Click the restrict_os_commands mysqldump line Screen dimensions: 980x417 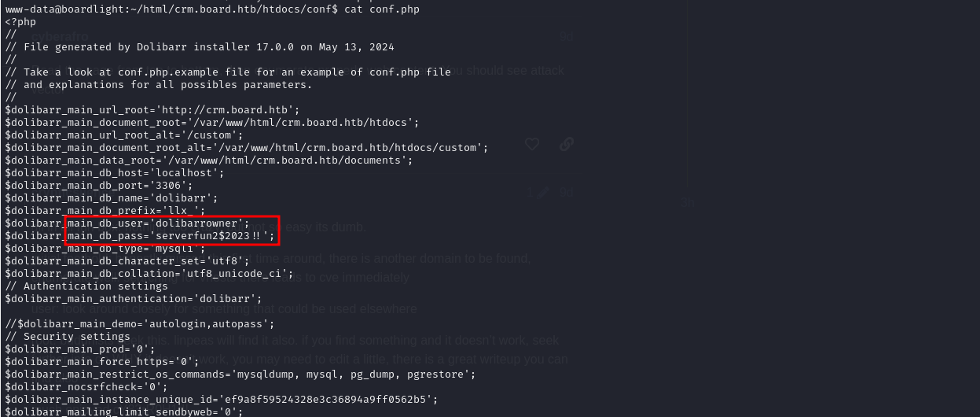(x=240, y=375)
